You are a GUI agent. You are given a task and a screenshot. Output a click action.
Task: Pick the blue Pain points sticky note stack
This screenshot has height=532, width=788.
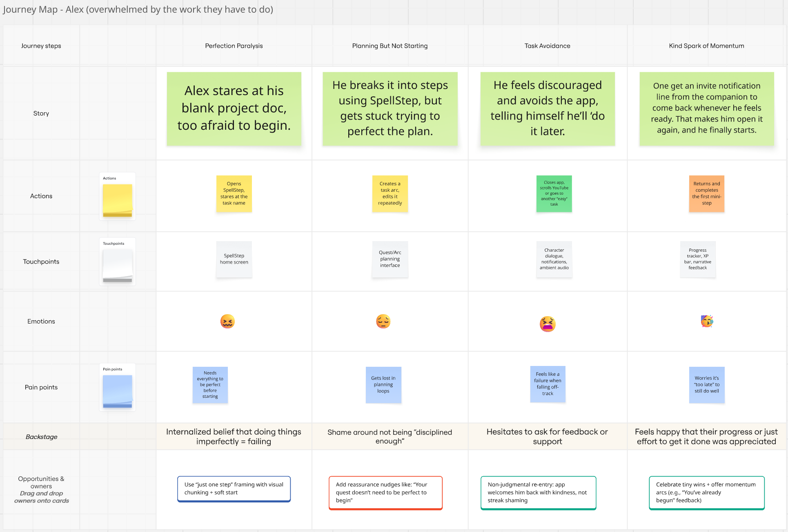tap(118, 391)
